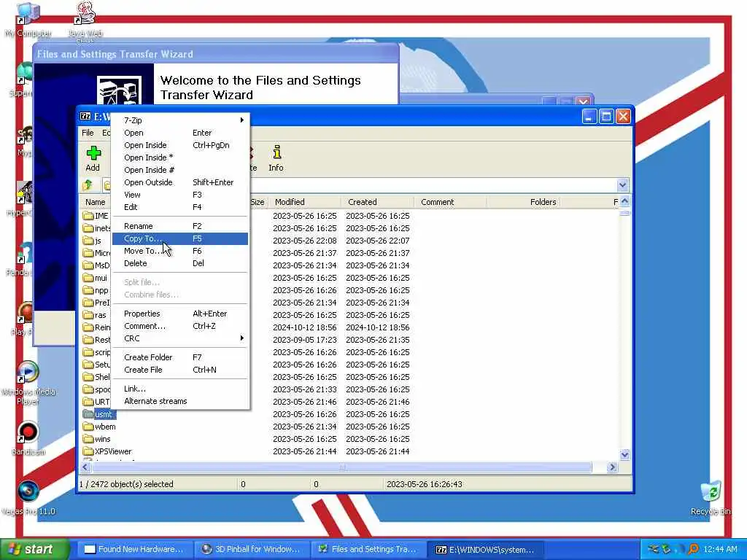747x560 pixels.
Task: Choose Create Folder in context menu
Action: click(x=180, y=357)
